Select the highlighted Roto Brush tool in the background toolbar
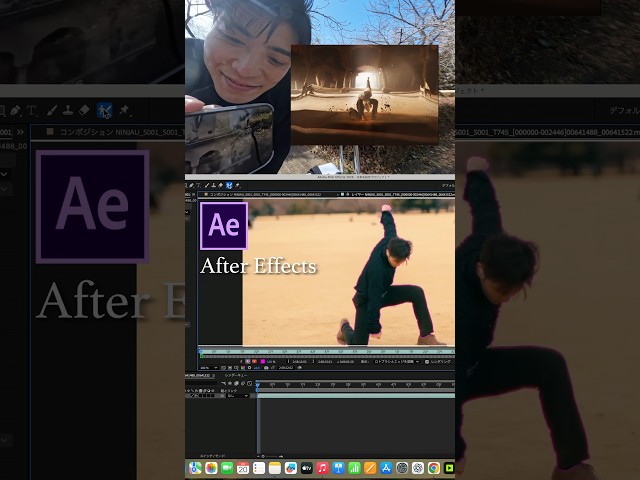The width and height of the screenshot is (640, 480). pos(104,111)
